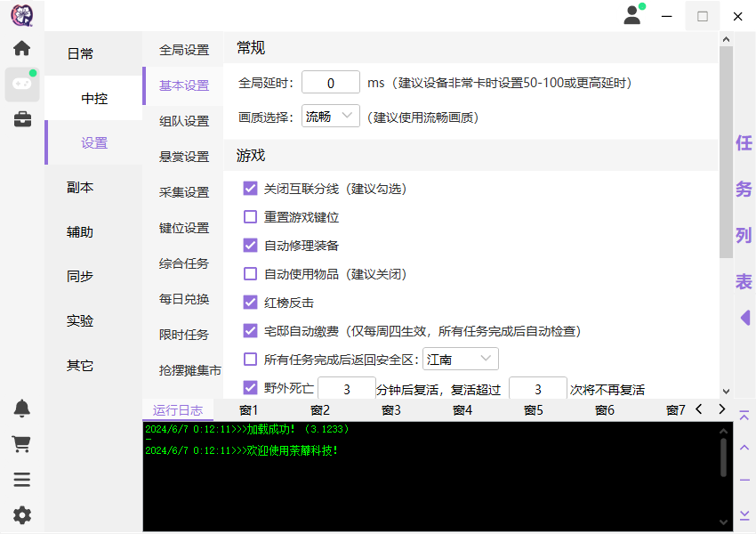Open 全局设置 settings page
This screenshot has height=534, width=756.
pyautogui.click(x=184, y=50)
